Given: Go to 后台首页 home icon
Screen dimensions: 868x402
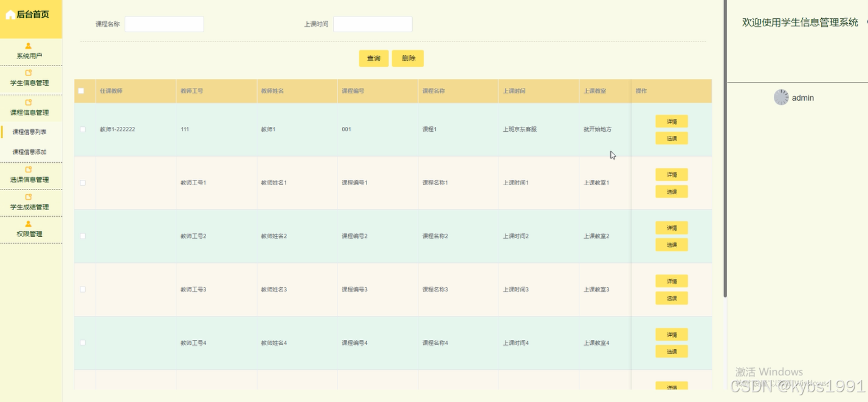Looking at the screenshot, I should pos(10,15).
